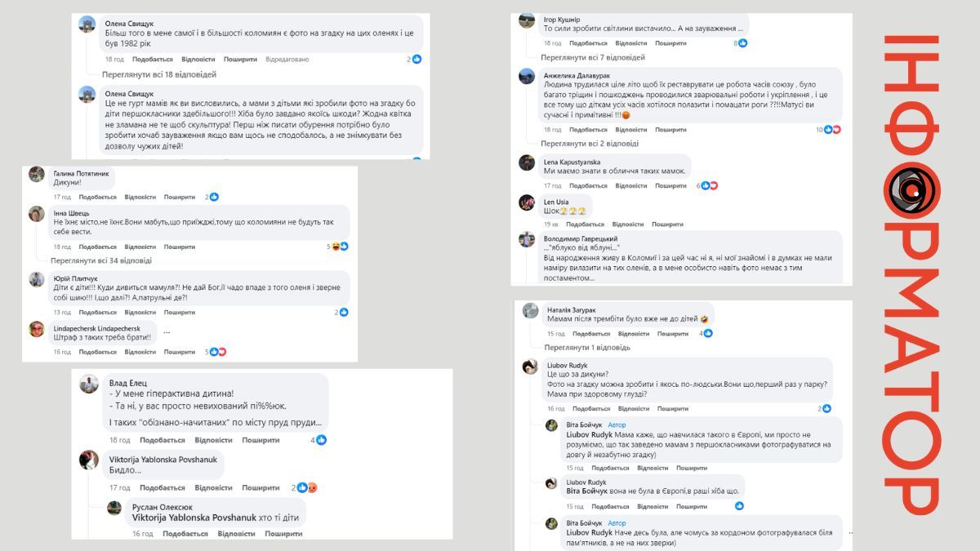
Task: Expand "Переглянути 1 відповідь" under Наталія Загурак
Action: pyautogui.click(x=587, y=347)
